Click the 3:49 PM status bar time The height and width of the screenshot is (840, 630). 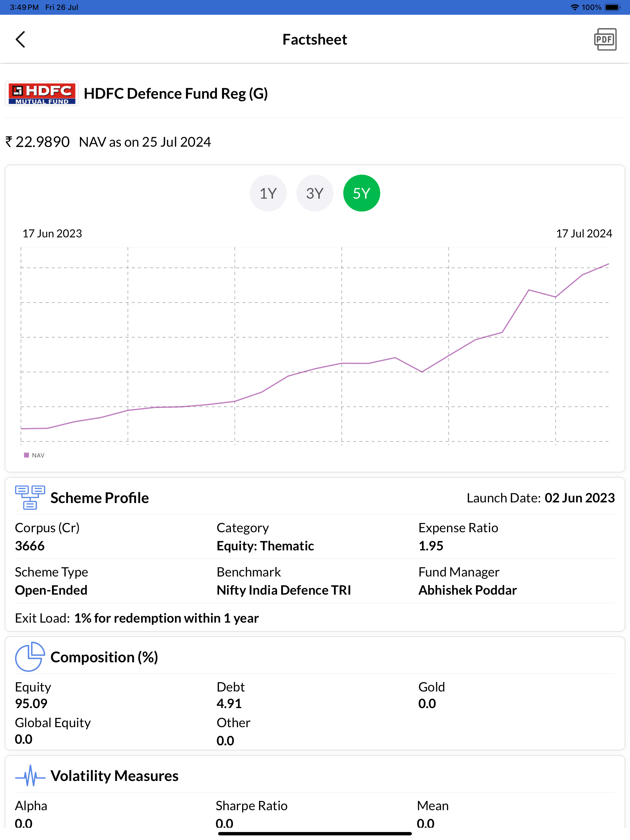click(x=24, y=7)
